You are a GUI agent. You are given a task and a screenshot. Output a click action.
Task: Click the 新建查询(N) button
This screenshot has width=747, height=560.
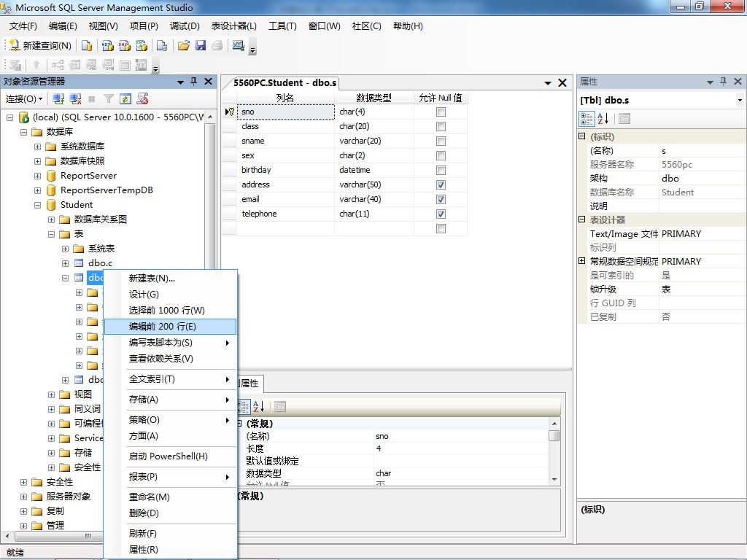point(40,45)
